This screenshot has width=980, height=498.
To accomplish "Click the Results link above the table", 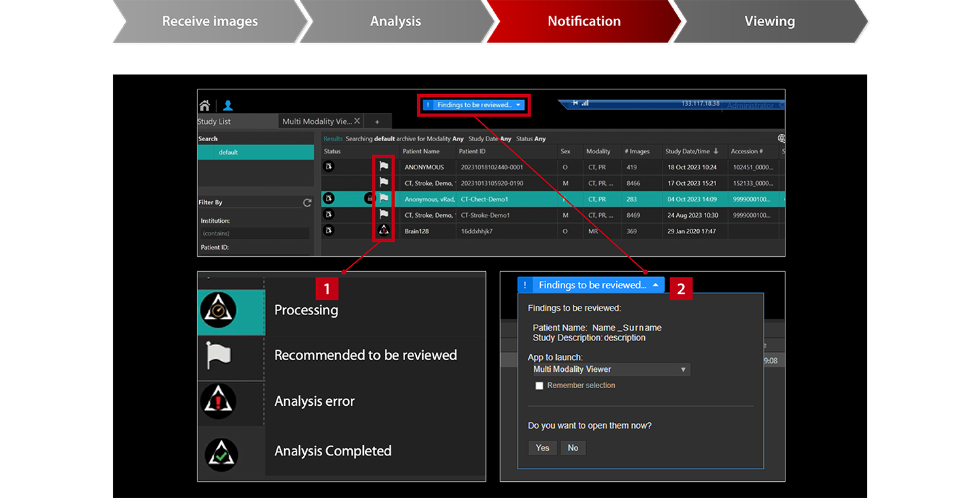I will click(x=333, y=139).
